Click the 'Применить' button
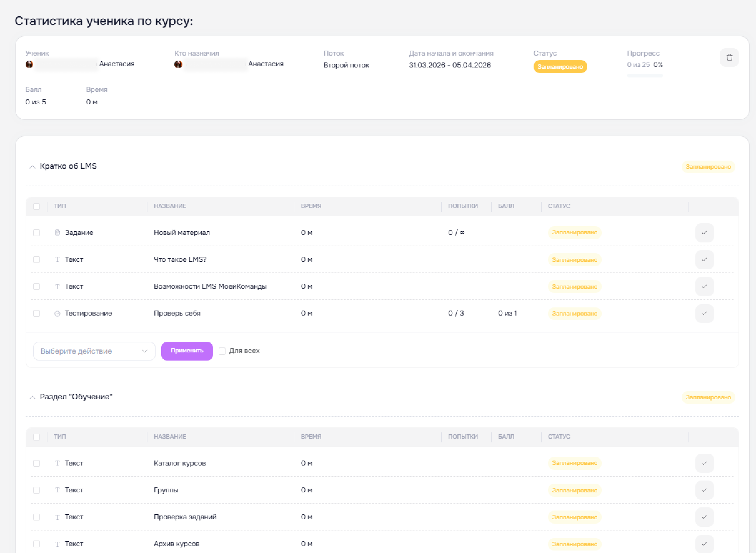The height and width of the screenshot is (553, 756). tap(187, 351)
